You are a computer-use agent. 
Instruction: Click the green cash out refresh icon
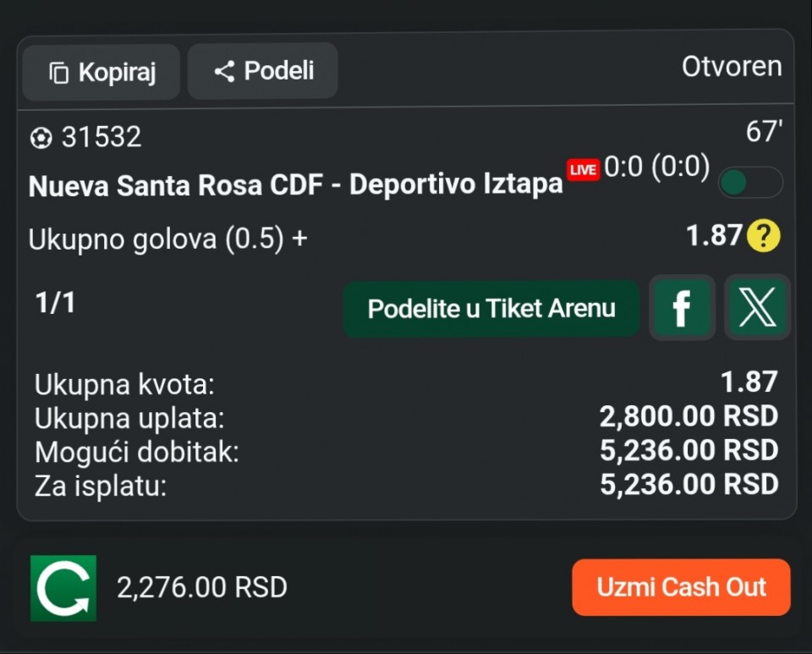tap(63, 588)
